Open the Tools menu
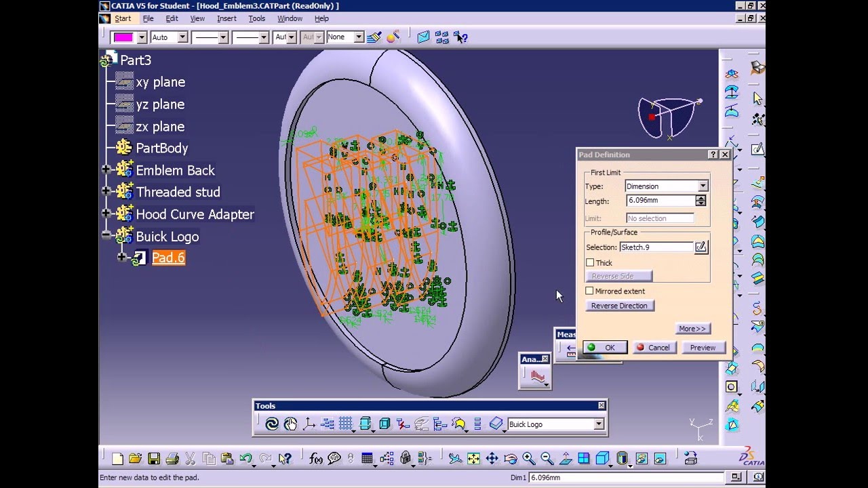This screenshot has width=868, height=488. pyautogui.click(x=256, y=19)
